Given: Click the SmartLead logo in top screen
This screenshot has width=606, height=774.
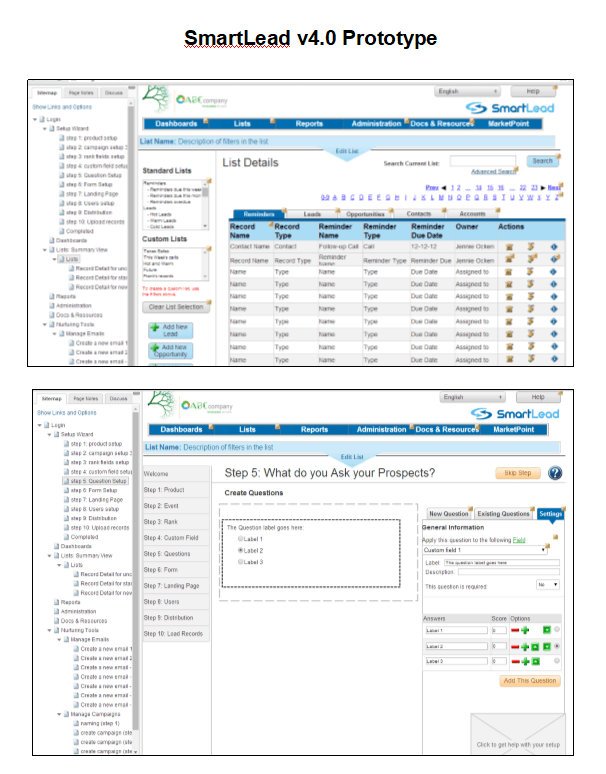Looking at the screenshot, I should [510, 107].
